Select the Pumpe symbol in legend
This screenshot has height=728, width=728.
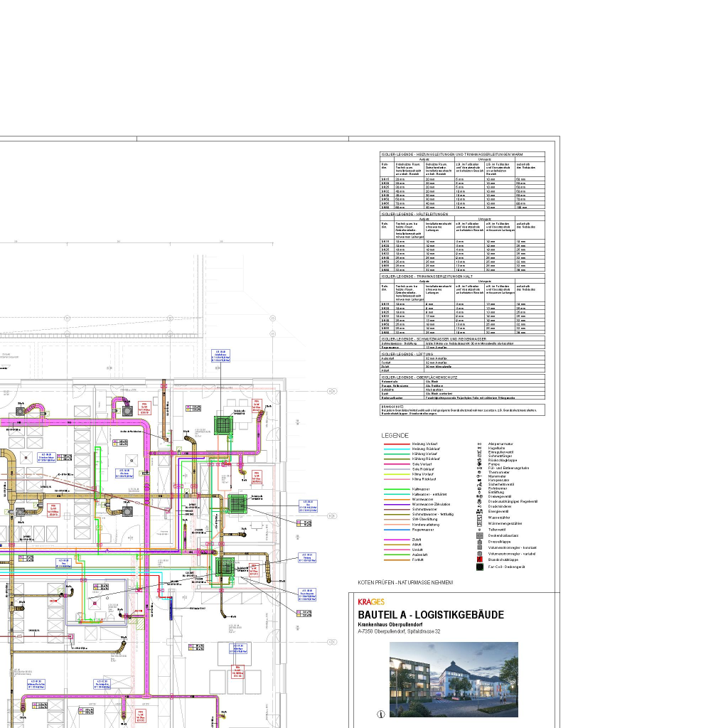pos(480,464)
